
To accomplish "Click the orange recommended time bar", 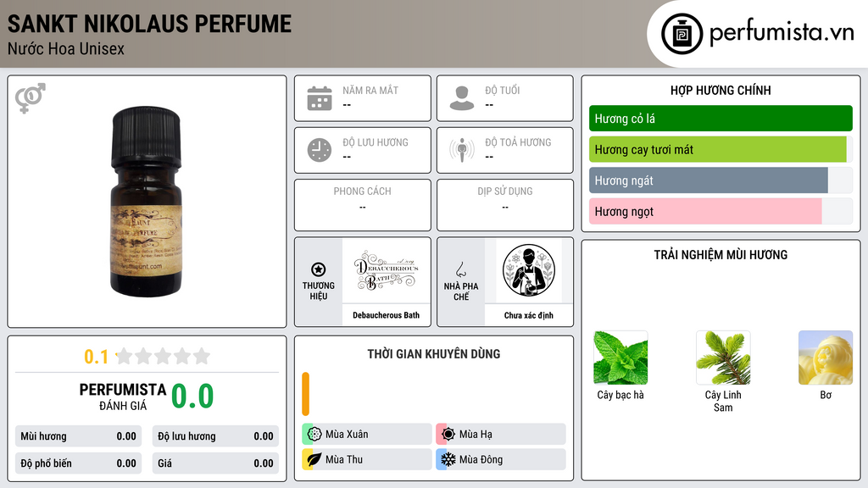I will (305, 394).
